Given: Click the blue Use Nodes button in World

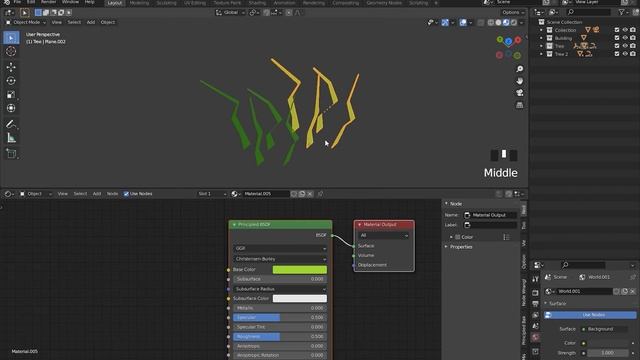Looking at the screenshot, I should (x=590, y=315).
